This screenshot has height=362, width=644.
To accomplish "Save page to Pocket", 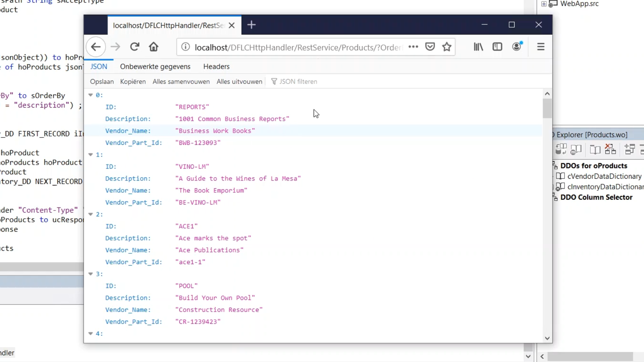I will click(x=430, y=47).
